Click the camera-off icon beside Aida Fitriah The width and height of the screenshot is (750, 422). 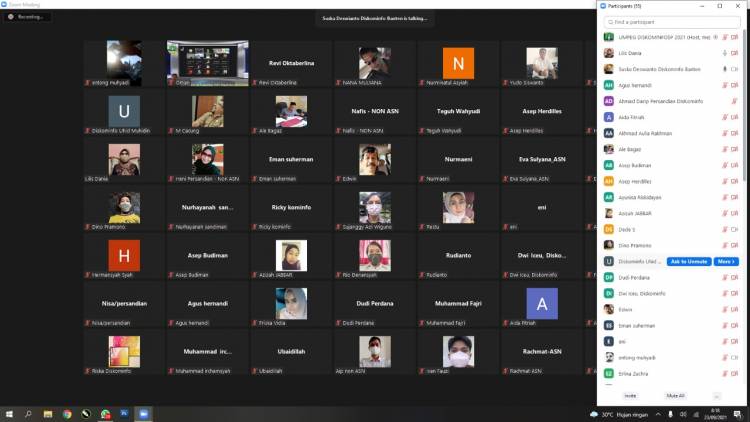pyautogui.click(x=735, y=117)
